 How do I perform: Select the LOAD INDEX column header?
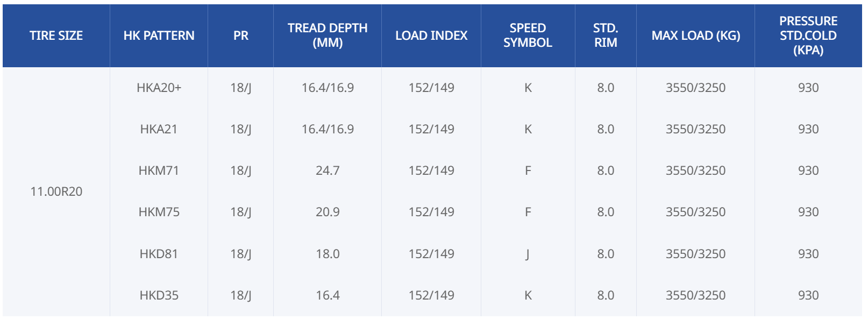tap(431, 35)
